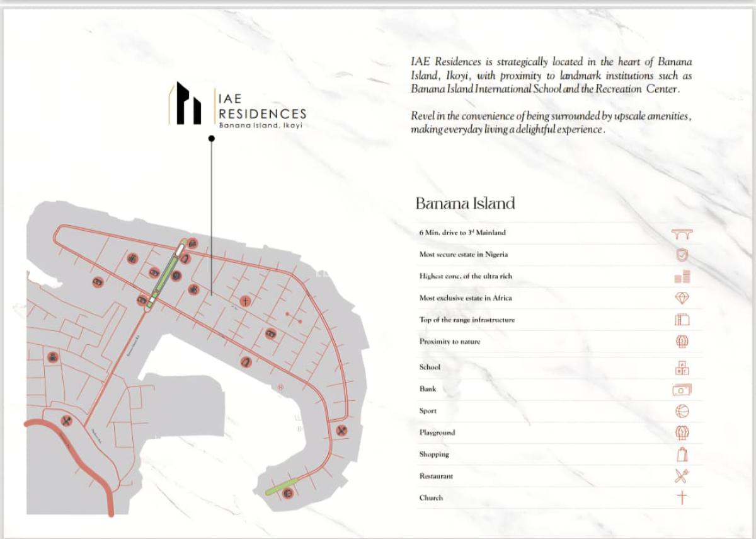This screenshot has width=756, height=539.
Task: Select the cross Church icon in legend
Action: pyautogui.click(x=682, y=498)
